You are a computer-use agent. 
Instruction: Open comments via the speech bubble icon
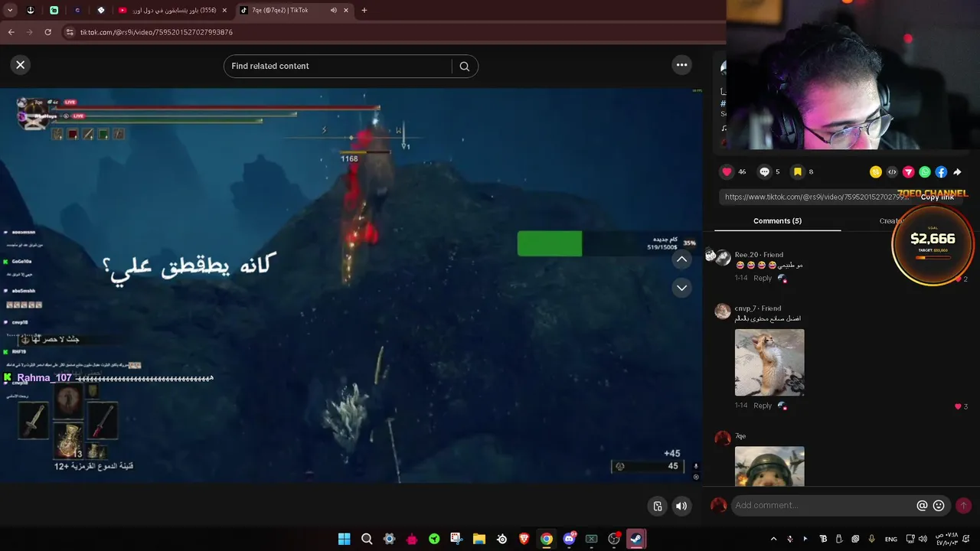[x=764, y=172]
